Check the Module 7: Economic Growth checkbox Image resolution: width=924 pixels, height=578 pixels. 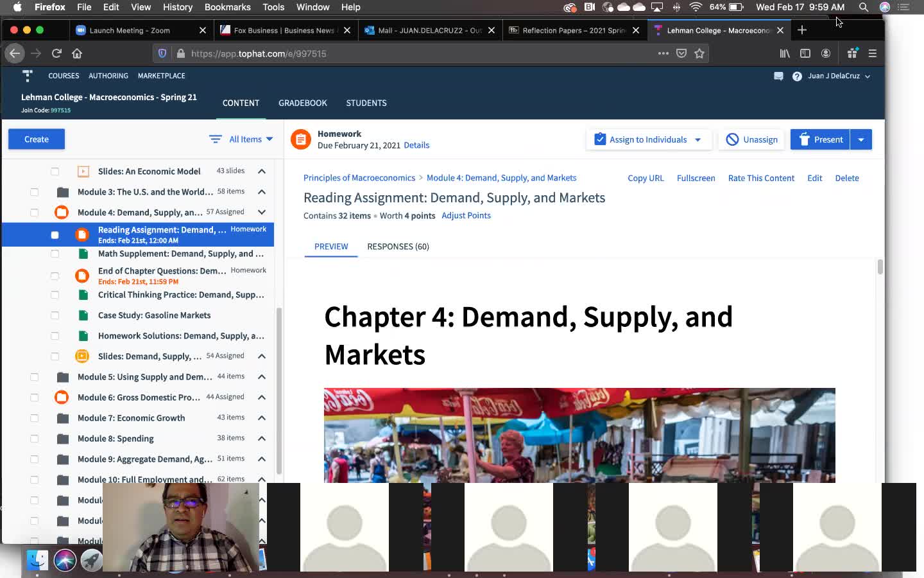34,418
